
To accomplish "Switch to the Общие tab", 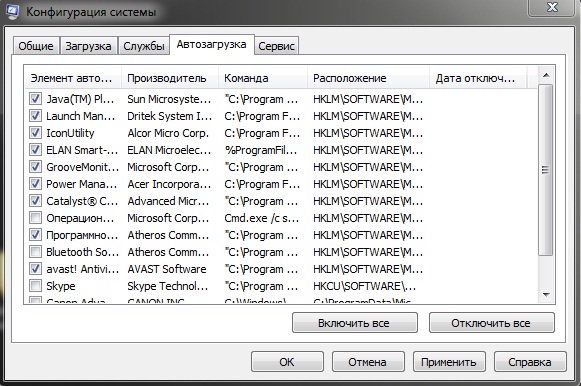I will pos(36,46).
